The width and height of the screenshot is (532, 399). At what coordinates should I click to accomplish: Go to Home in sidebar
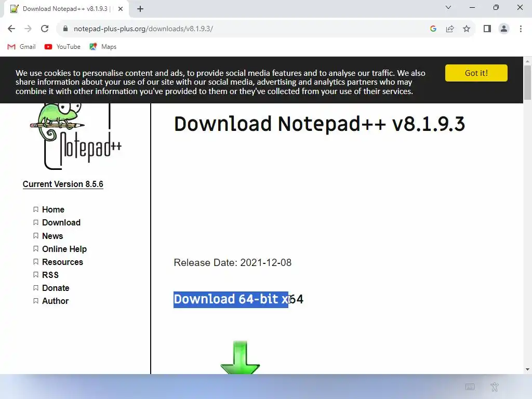53,210
